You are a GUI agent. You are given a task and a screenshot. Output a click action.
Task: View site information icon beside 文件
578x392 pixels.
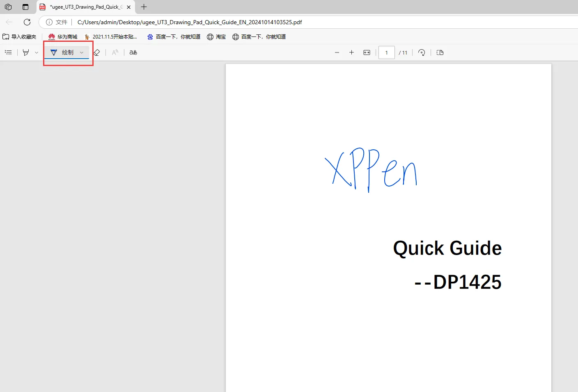[49, 22]
